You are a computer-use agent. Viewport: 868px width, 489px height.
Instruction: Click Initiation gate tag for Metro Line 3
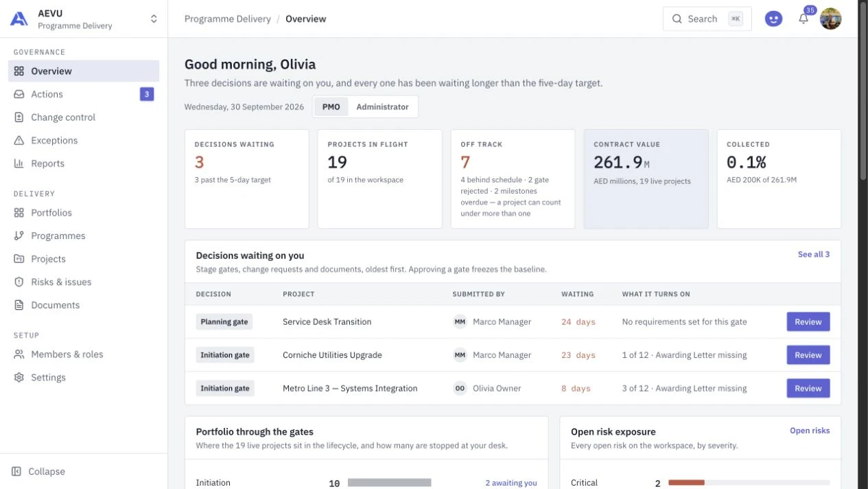(x=225, y=388)
